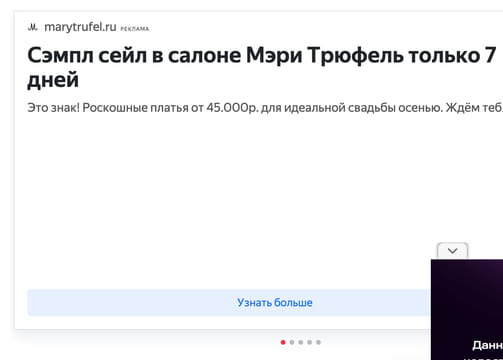Go to the fourth carousel slide dot
Image resolution: width=503 pixels, height=360 pixels.
point(310,342)
